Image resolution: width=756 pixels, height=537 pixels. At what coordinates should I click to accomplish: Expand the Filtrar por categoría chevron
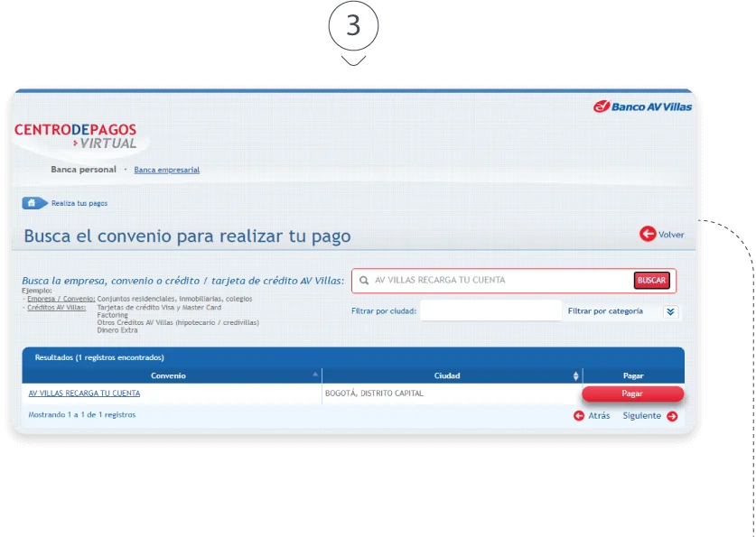[670, 311]
